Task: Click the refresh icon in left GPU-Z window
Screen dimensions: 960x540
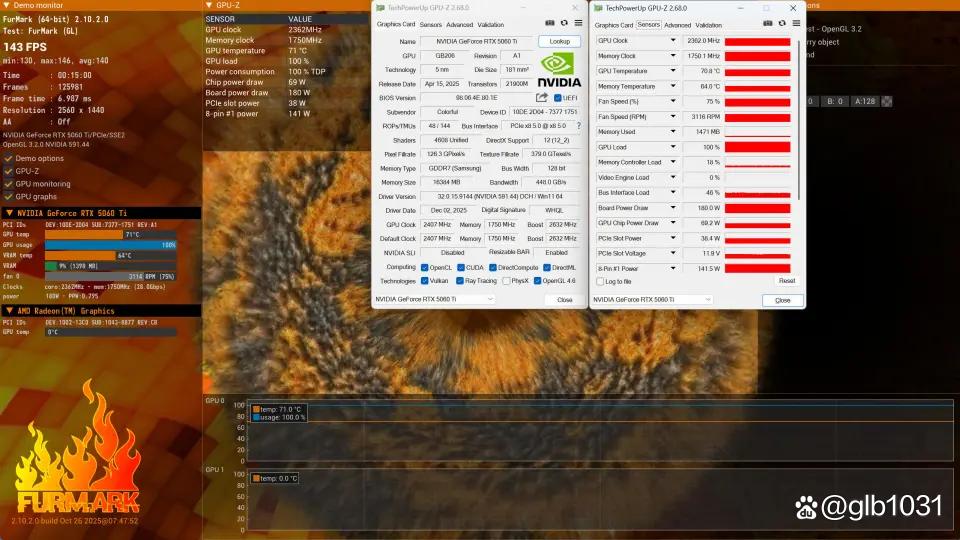Action: pos(564,23)
